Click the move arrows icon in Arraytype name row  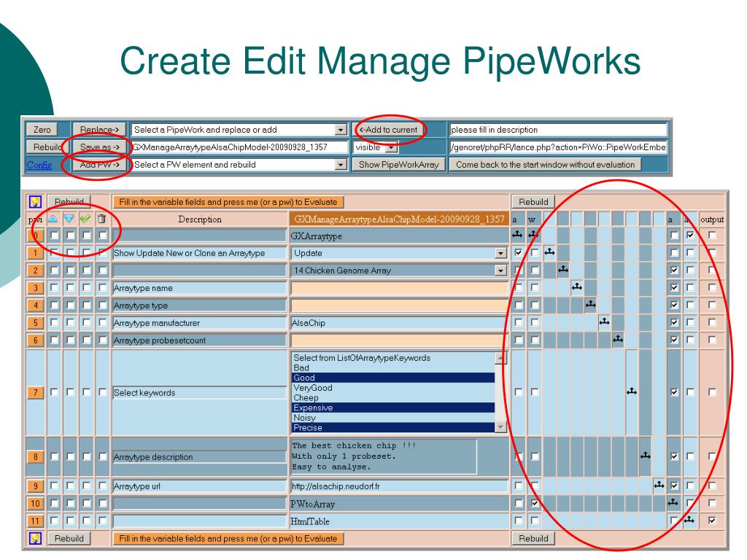577,287
